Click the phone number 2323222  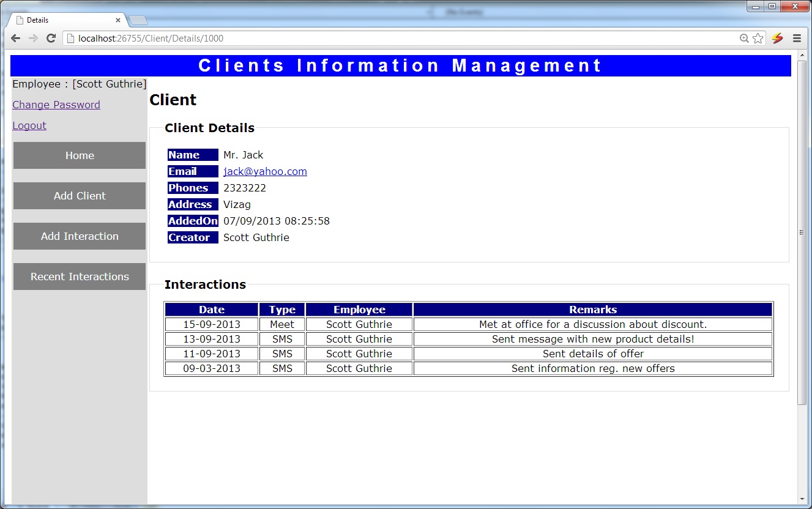pyautogui.click(x=245, y=188)
